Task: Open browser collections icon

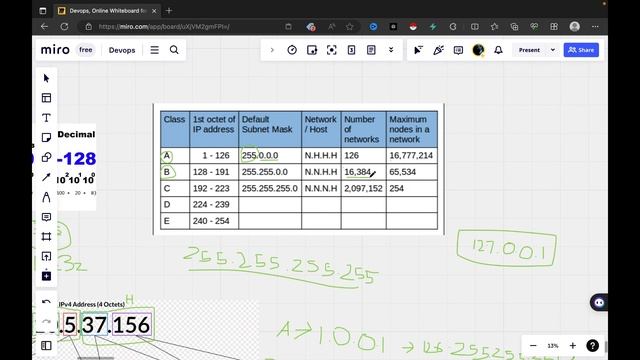Action: click(514, 27)
